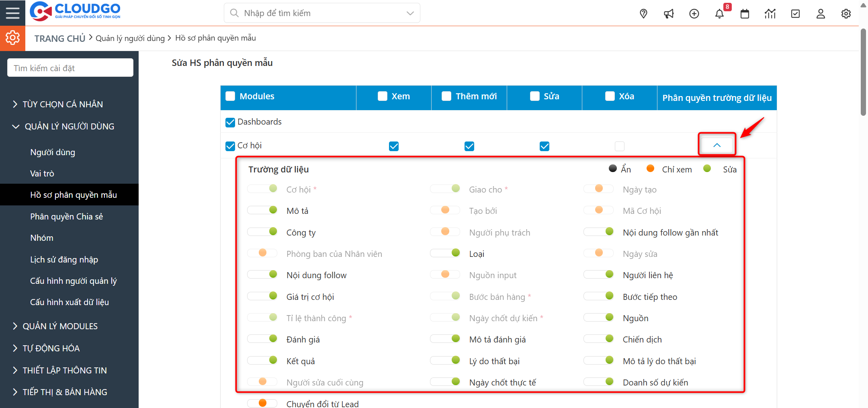Click Quản lý người dùng breadcrumb
The height and width of the screenshot is (408, 868).
click(x=130, y=38)
